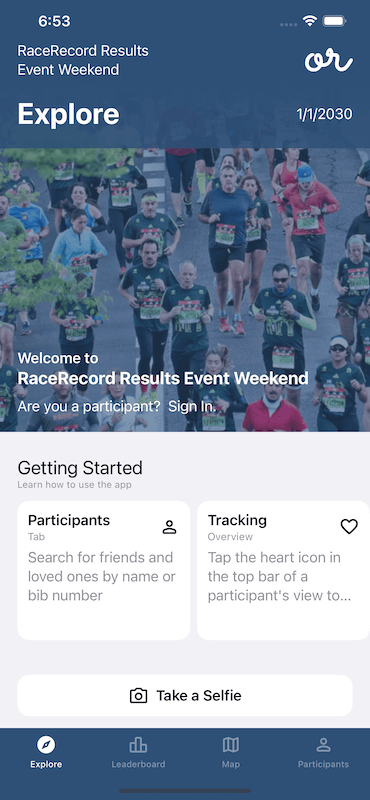
Task: Tap the cursive logo in header
Action: (329, 61)
